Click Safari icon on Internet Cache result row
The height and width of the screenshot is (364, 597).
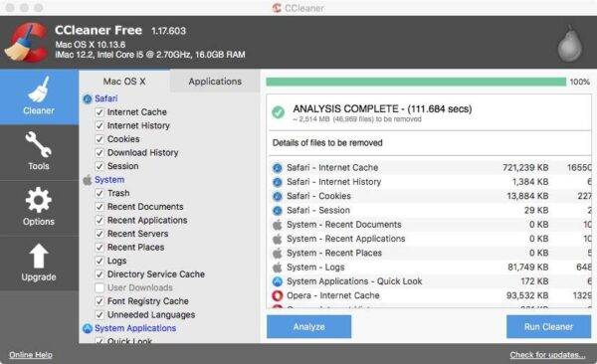[278, 168]
